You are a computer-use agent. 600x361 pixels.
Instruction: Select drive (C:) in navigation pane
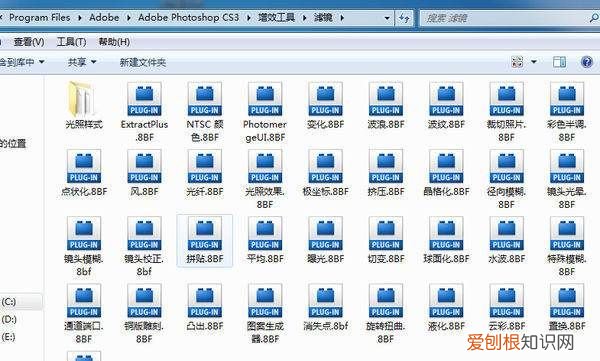[8, 302]
